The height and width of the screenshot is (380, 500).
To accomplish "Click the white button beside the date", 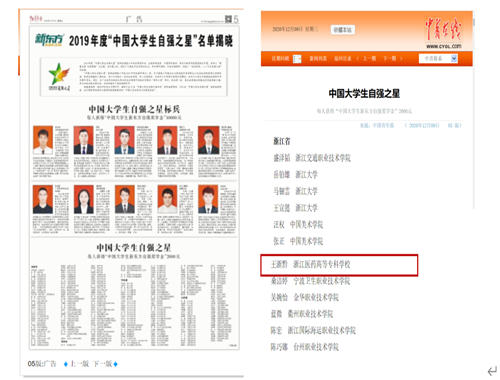I will pyautogui.click(x=343, y=30).
